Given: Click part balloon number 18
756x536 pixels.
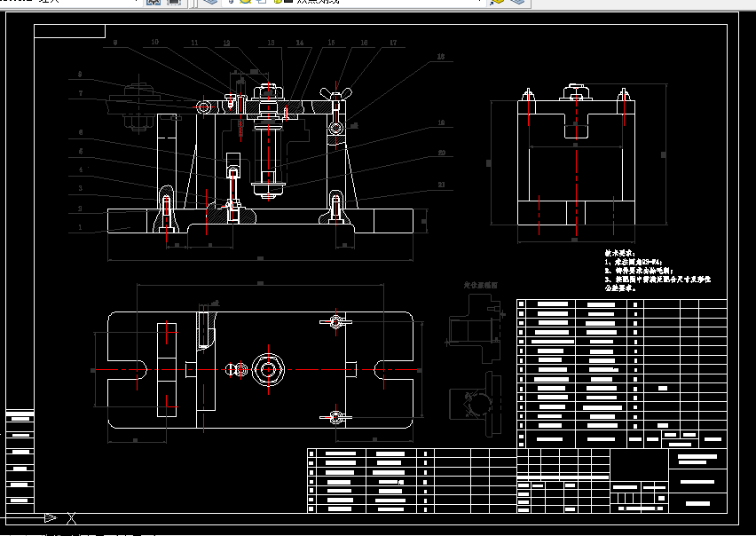Looking at the screenshot, I should pyautogui.click(x=441, y=57).
